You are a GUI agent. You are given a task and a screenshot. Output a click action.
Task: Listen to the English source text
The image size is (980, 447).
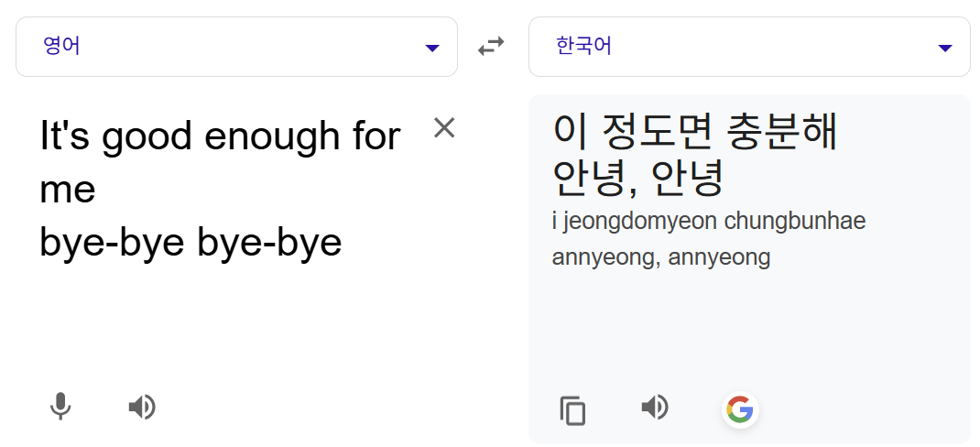tap(142, 407)
